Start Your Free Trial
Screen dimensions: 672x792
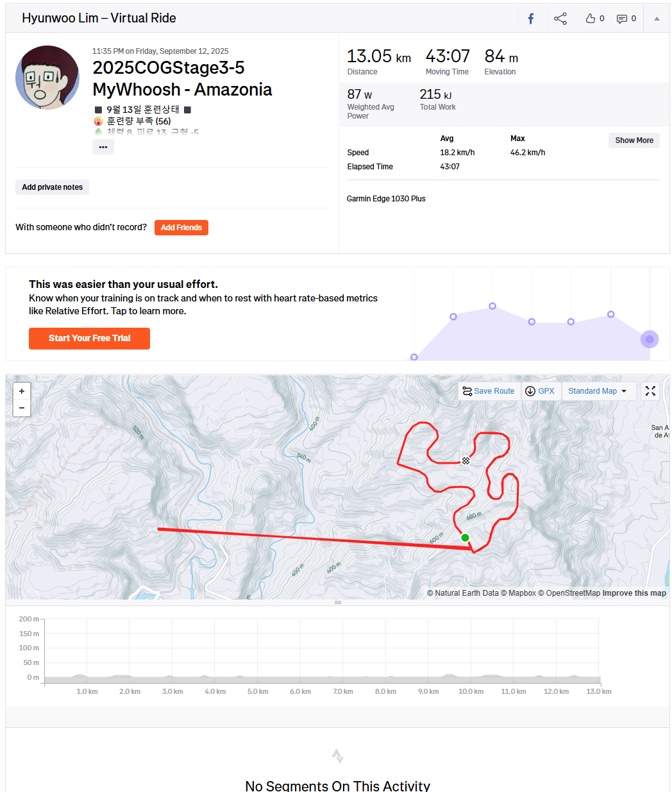89,339
